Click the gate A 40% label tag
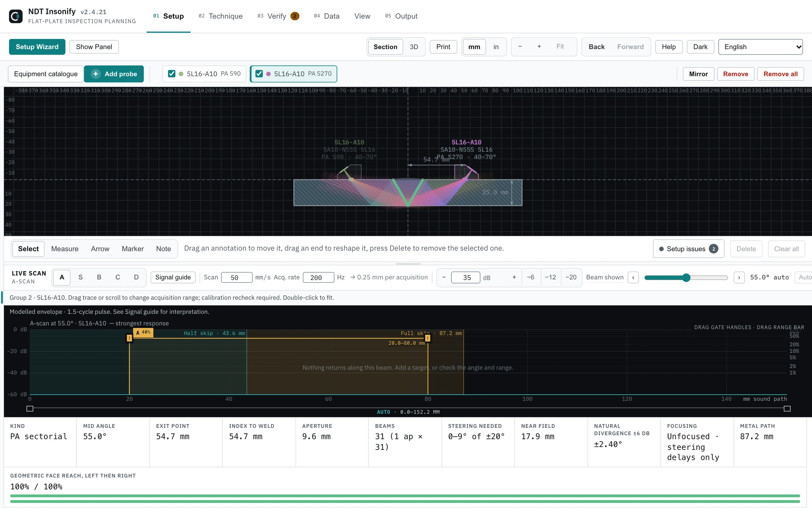This screenshot has width=812, height=508. (143, 333)
